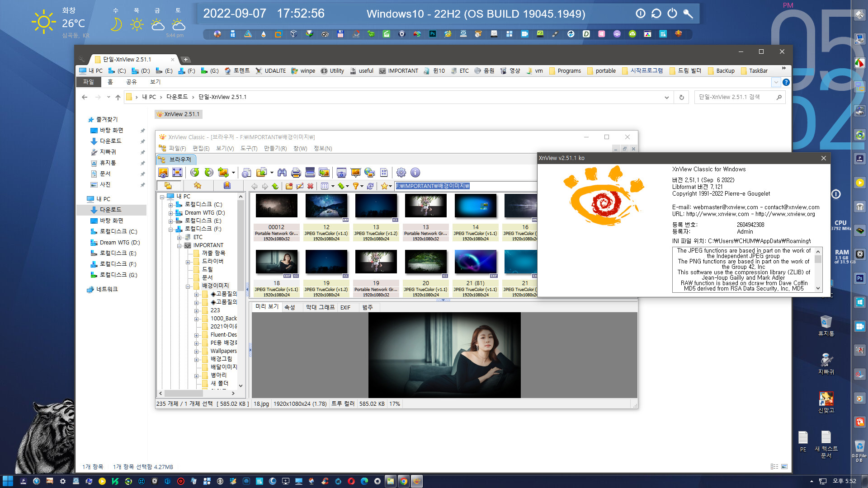This screenshot has width=868, height=488.
Task: Open XnView Options gear icon
Action: [401, 173]
